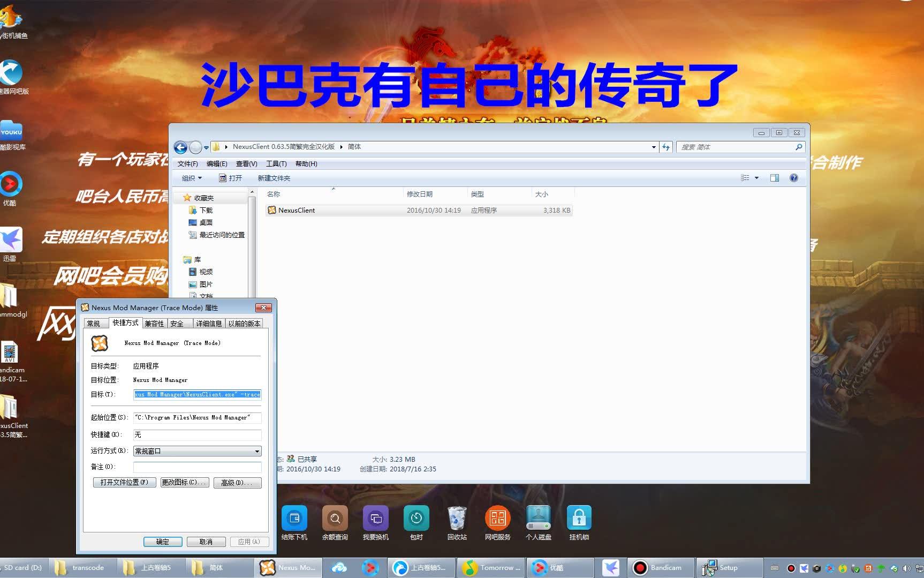The height and width of the screenshot is (578, 924).
Task: Expand the 组织 dropdown in Explorer toolbar
Action: (192, 178)
